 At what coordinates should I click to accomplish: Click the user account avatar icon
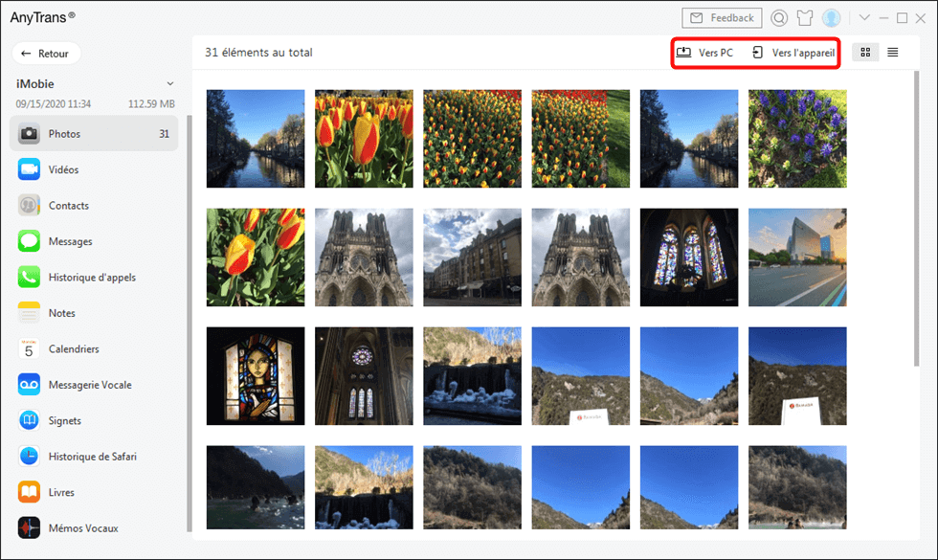click(831, 18)
